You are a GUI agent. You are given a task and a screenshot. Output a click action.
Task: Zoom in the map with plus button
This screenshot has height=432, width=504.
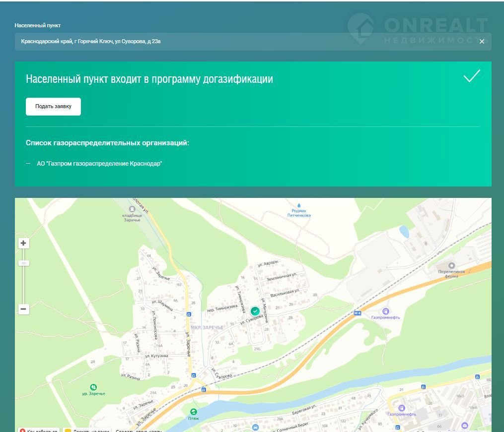pyautogui.click(x=23, y=243)
